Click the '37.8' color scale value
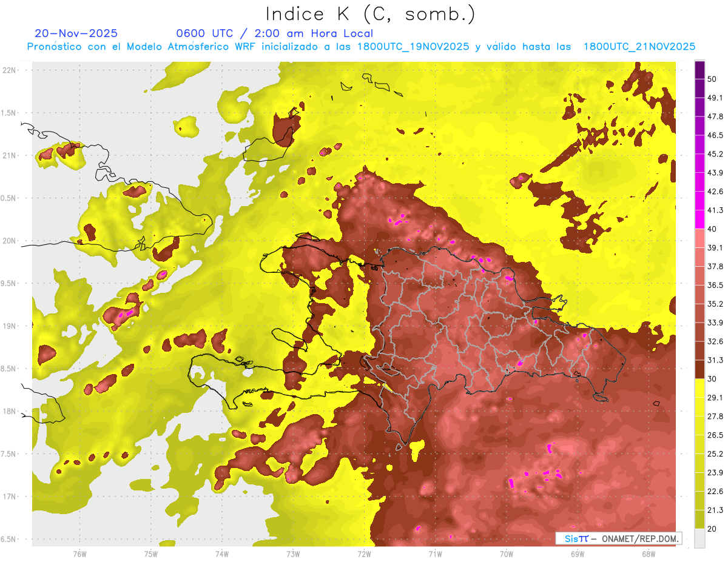 [715, 266]
